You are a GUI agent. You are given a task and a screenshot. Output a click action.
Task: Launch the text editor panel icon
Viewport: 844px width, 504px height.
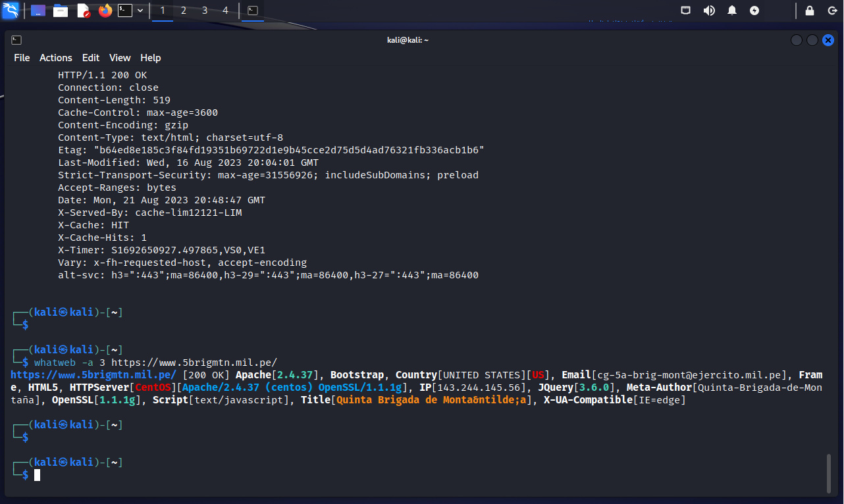83,11
